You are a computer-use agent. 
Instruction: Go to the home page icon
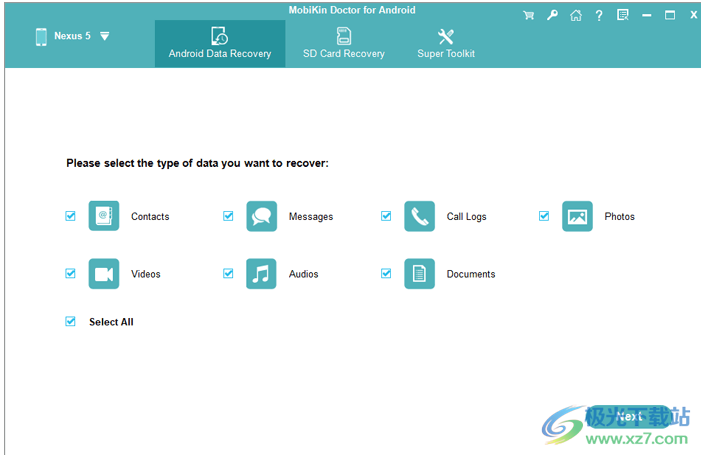(575, 15)
